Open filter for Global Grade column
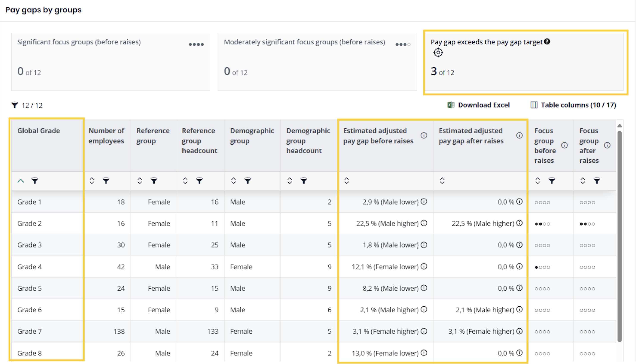This screenshot has height=364, width=636. pyautogui.click(x=35, y=180)
